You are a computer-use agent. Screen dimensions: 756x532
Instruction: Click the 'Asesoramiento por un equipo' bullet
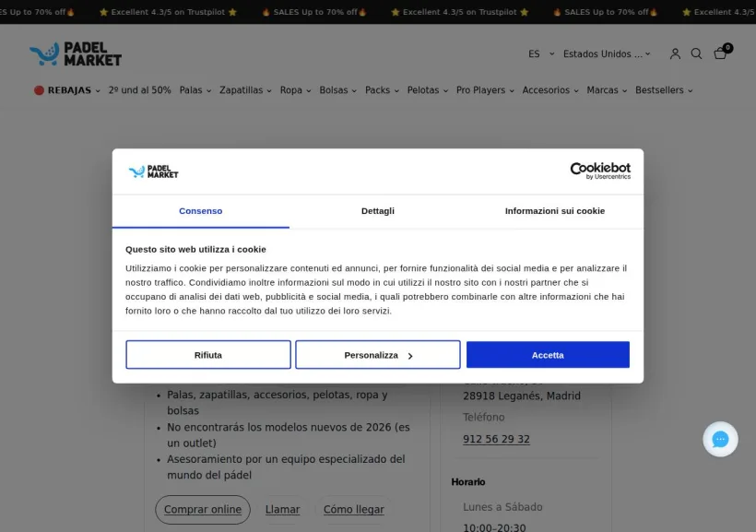point(286,467)
